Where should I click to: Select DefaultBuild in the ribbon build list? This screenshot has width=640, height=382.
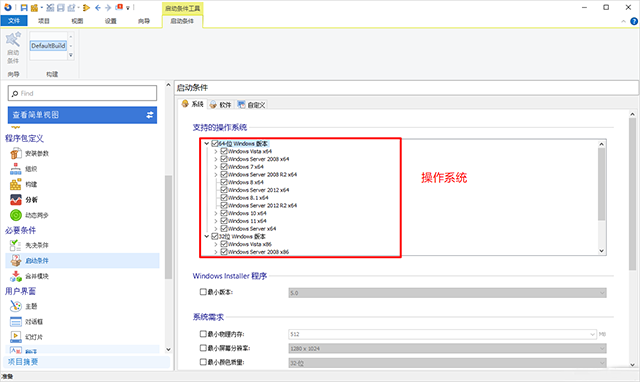[x=48, y=46]
